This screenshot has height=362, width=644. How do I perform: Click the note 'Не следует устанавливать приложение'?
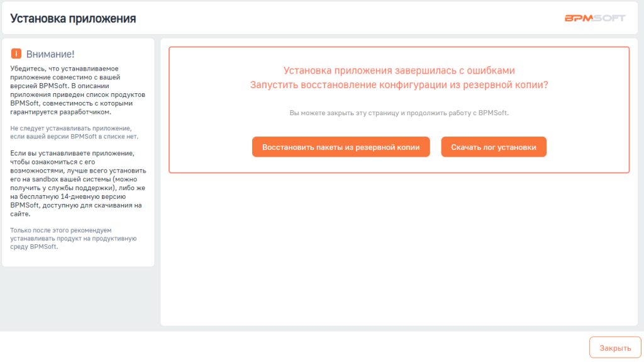pos(74,132)
